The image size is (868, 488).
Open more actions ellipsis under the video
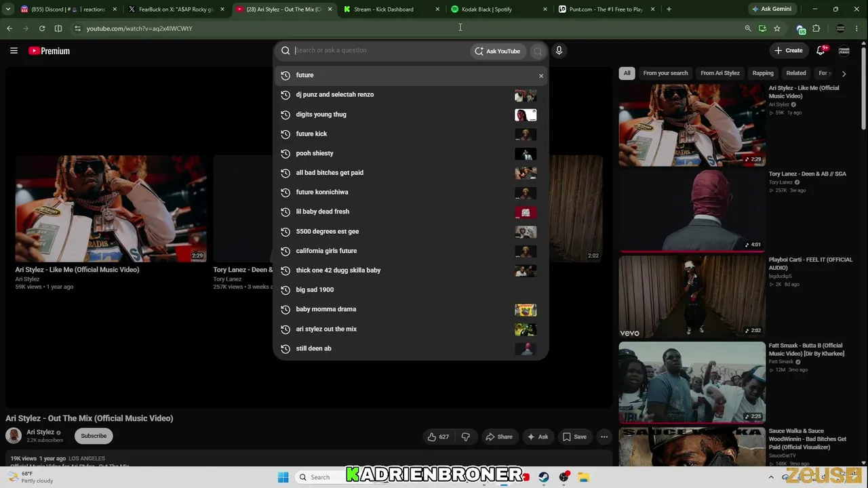(604, 436)
